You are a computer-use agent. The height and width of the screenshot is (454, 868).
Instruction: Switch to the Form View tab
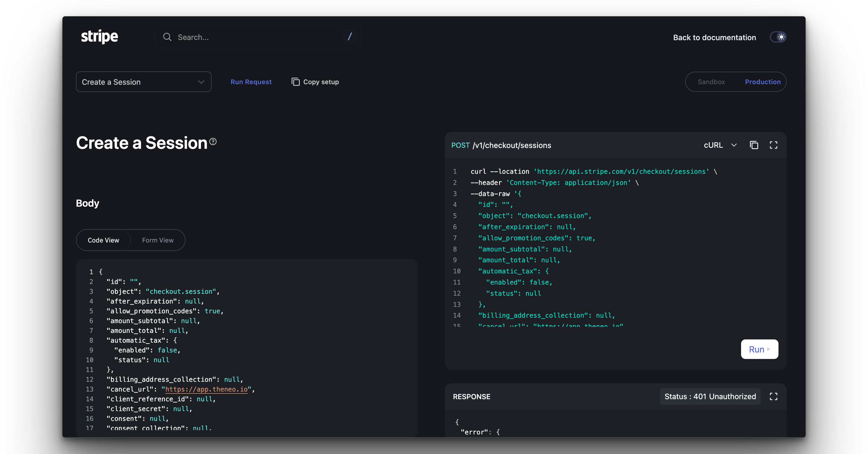pos(158,240)
